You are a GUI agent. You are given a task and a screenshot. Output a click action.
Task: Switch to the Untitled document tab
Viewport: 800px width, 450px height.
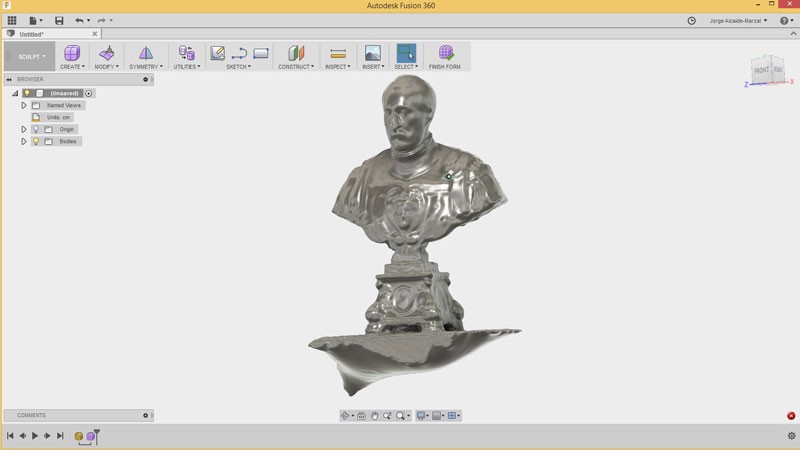32,34
